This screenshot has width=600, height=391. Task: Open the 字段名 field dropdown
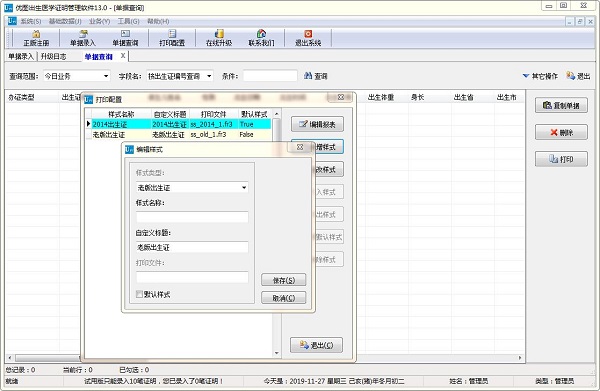pyautogui.click(x=209, y=76)
